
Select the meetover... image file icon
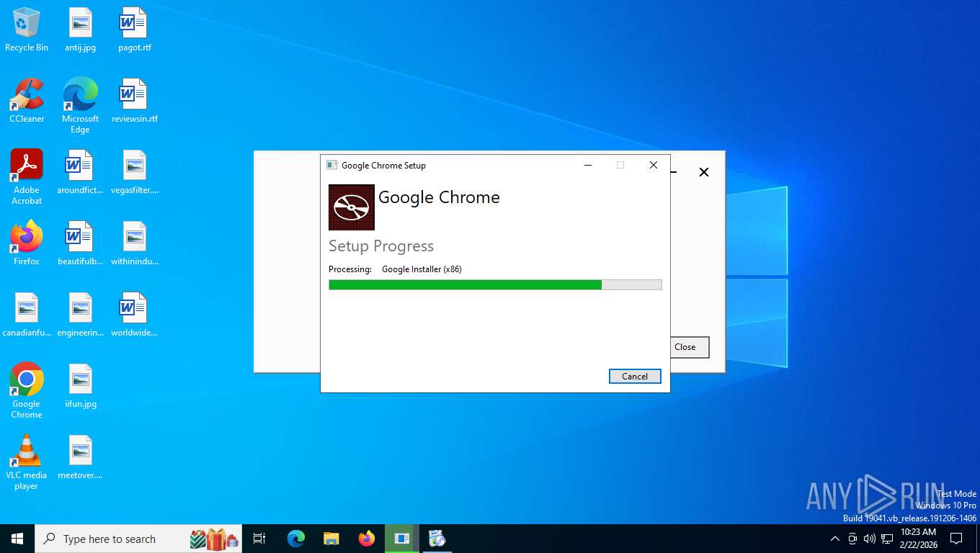81,458
